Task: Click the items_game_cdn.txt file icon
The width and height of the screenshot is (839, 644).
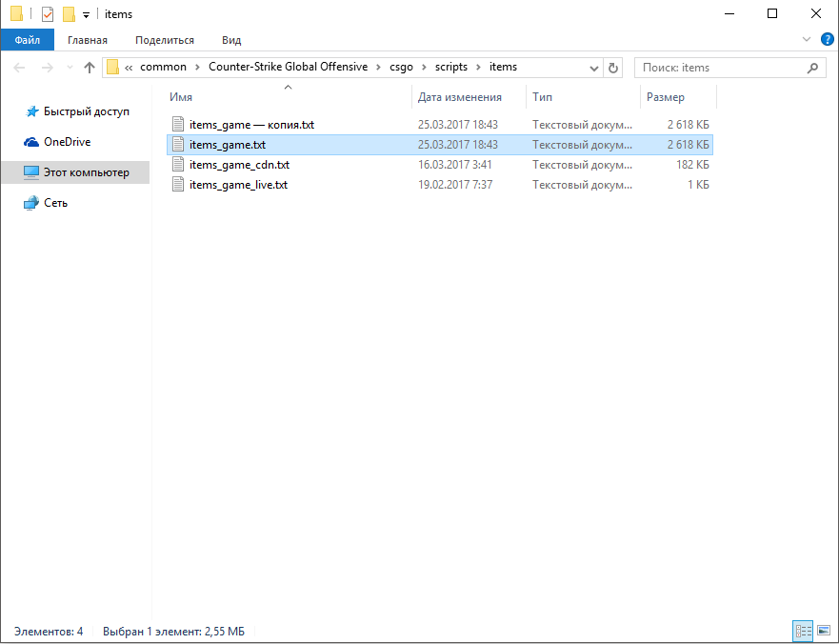Action: (178, 165)
